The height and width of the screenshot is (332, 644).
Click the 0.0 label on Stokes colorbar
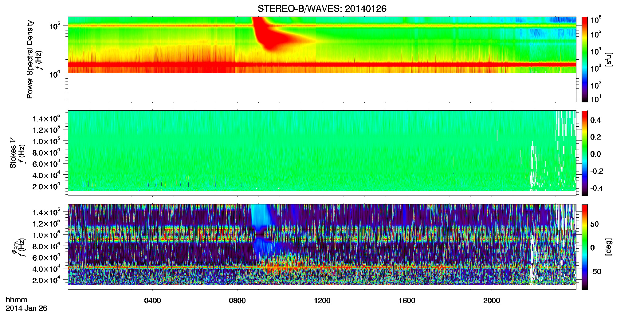[595, 154]
